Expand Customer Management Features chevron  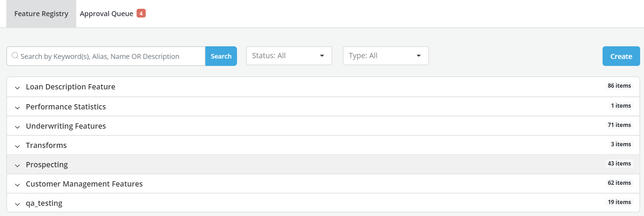point(17,185)
